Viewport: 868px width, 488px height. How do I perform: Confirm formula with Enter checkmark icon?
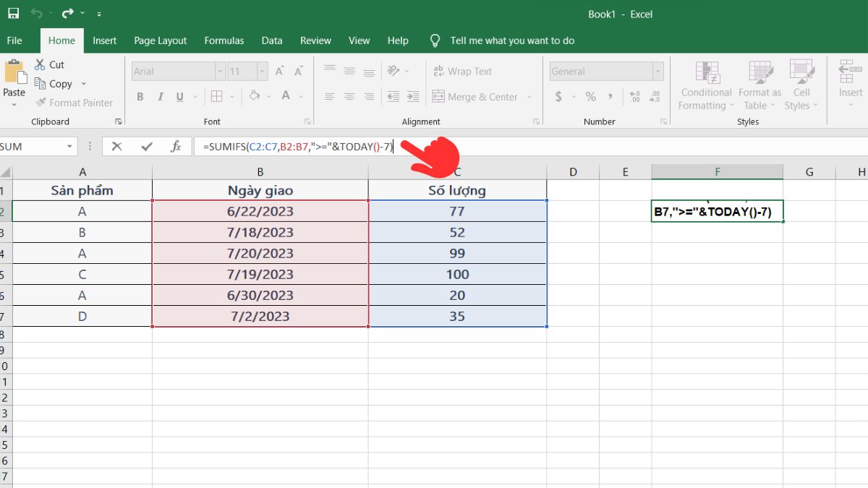click(x=147, y=147)
